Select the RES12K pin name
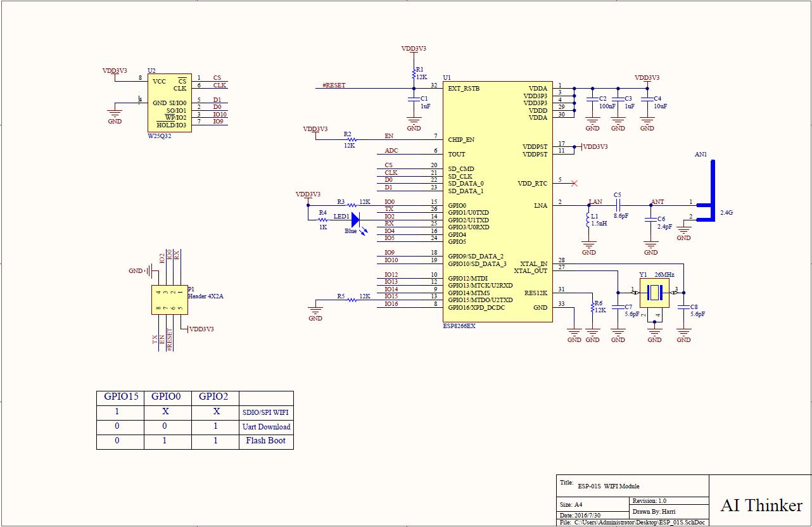 [x=536, y=293]
